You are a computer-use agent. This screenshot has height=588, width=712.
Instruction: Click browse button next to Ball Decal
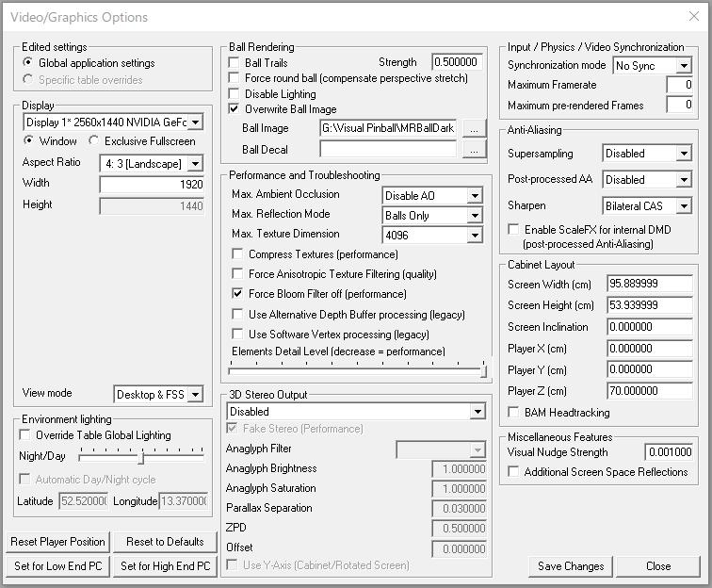475,149
